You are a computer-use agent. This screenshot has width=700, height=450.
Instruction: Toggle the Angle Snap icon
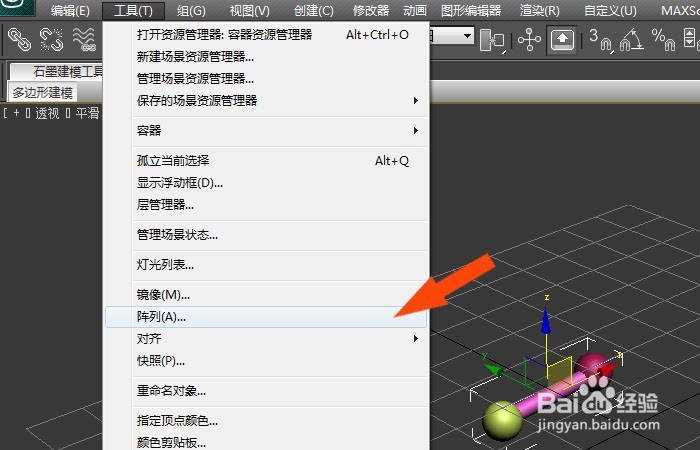[x=631, y=39]
